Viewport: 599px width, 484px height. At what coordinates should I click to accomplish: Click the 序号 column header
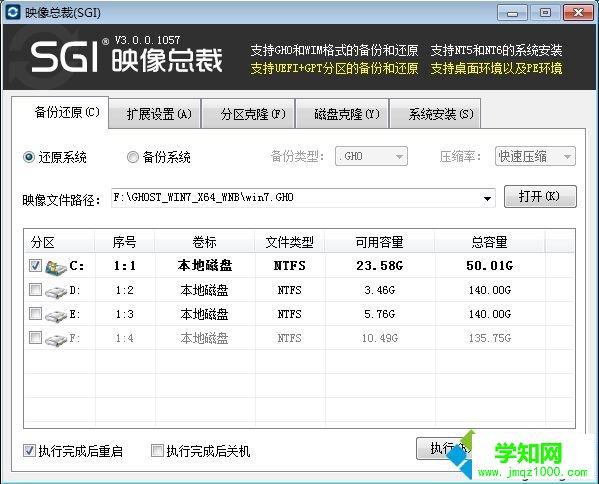click(125, 242)
